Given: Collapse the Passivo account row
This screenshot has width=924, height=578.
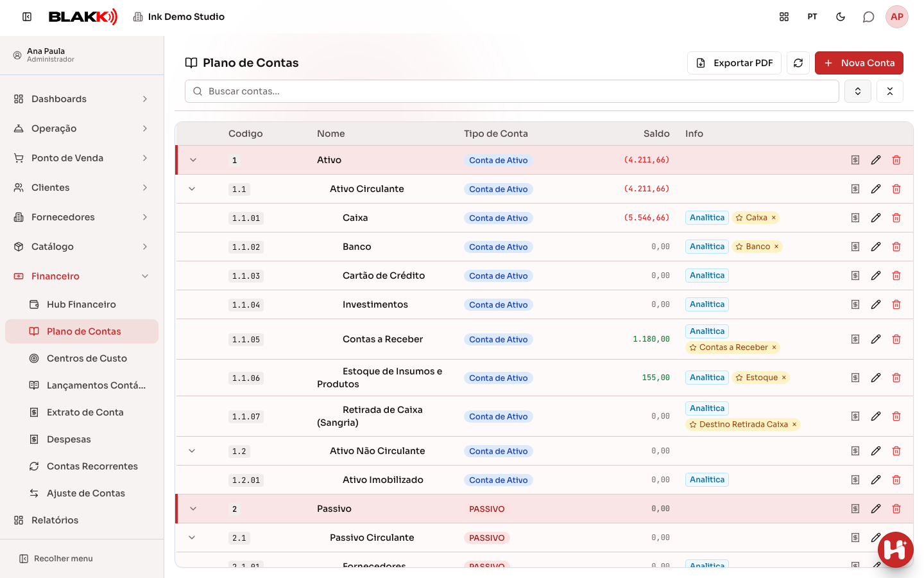Looking at the screenshot, I should [193, 509].
